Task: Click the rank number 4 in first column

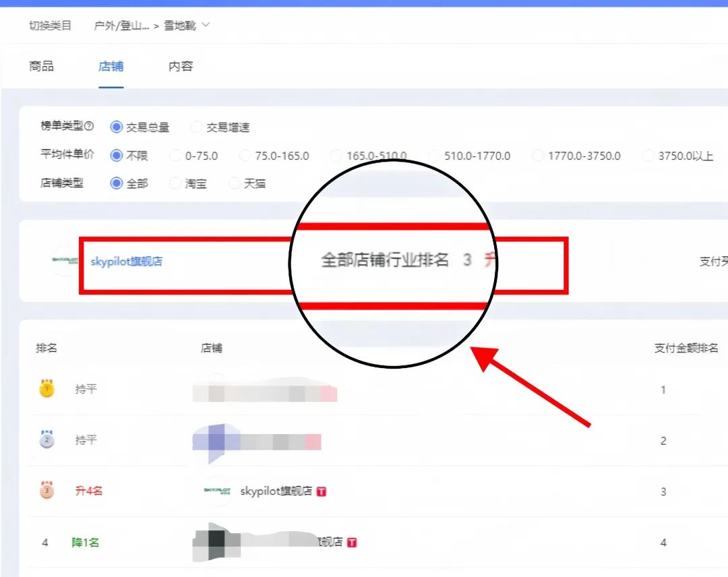Action: tap(45, 542)
